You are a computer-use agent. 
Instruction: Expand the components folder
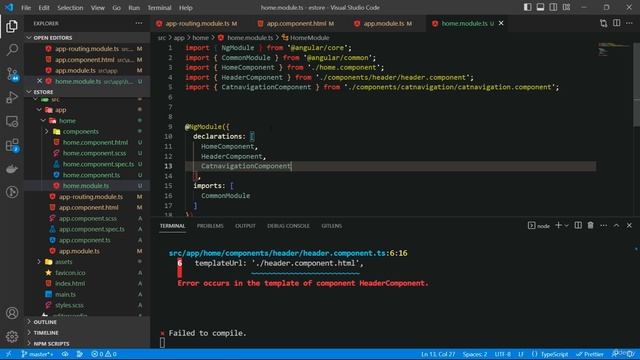coord(47,131)
